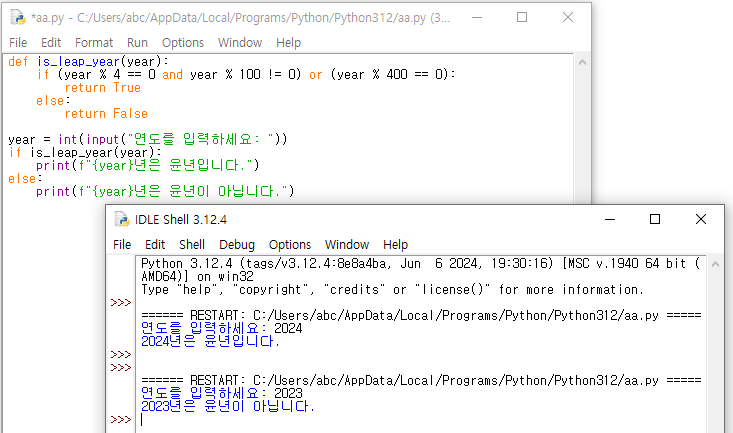The image size is (733, 433).
Task: Open Help menu in IDLE Shell
Action: pyautogui.click(x=395, y=245)
